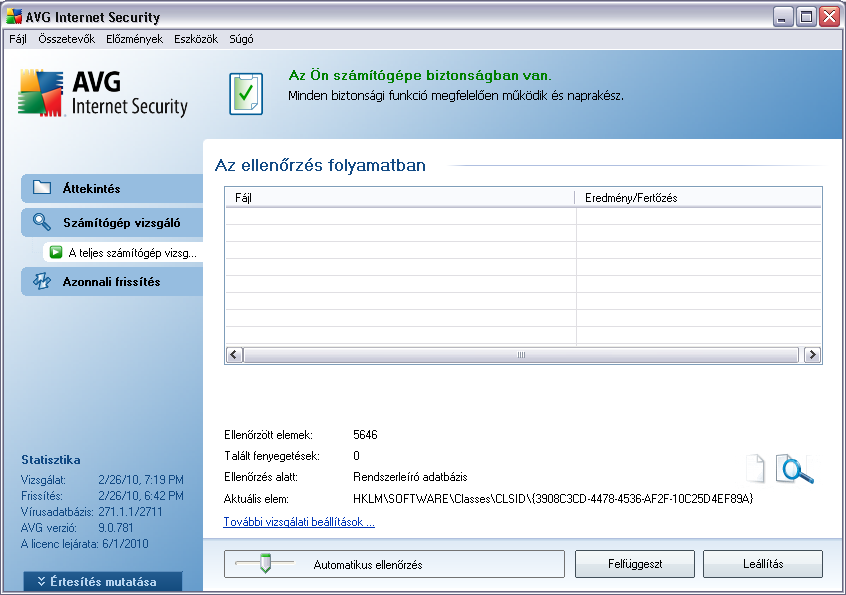Open the Előzmények menu
The width and height of the screenshot is (846, 595).
tap(134, 39)
